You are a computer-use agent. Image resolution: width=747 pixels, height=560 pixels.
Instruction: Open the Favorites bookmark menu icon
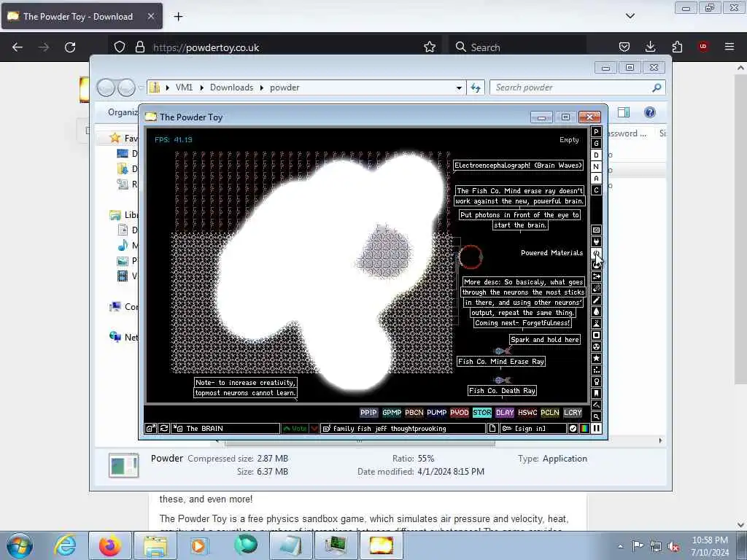(596, 393)
